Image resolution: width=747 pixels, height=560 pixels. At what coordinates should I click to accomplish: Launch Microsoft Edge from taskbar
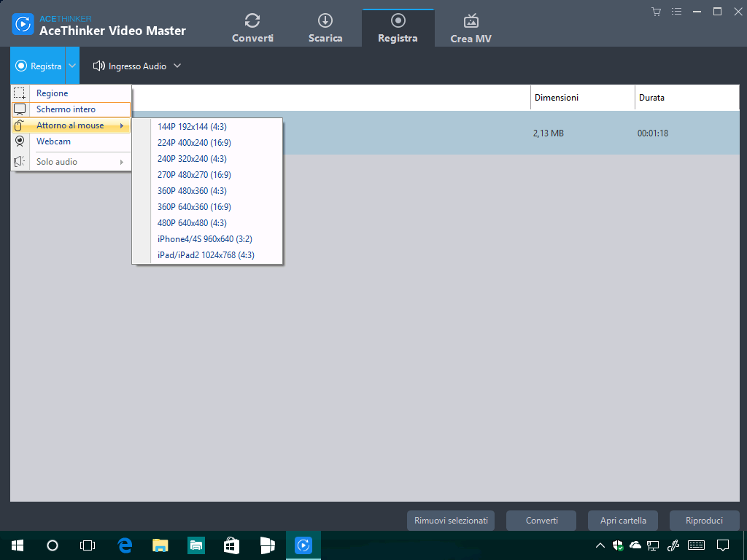coord(125,545)
